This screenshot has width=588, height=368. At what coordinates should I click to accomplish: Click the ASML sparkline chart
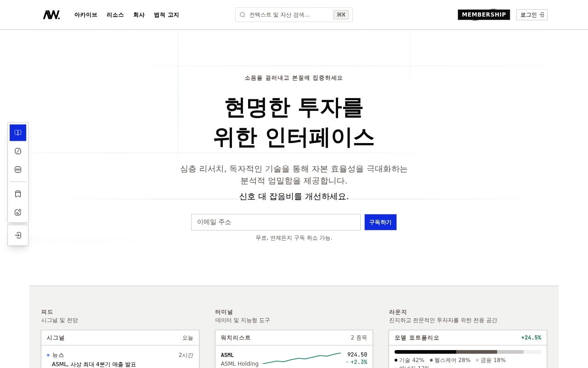302,358
